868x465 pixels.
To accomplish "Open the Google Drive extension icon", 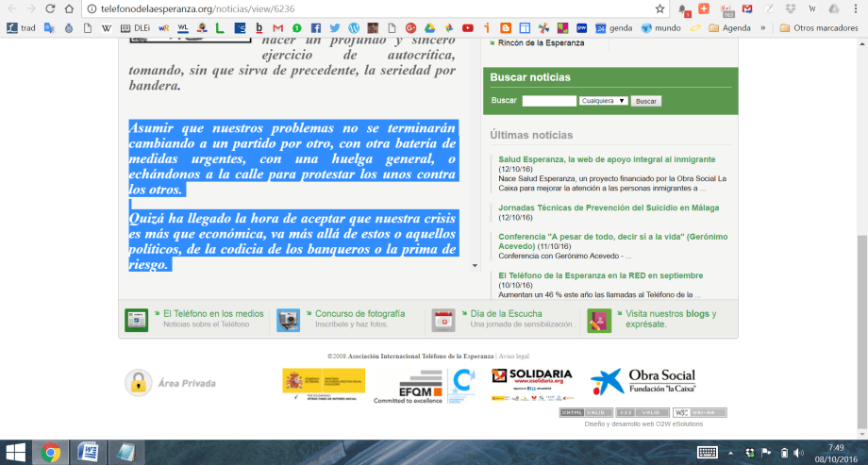I will (x=834, y=8).
